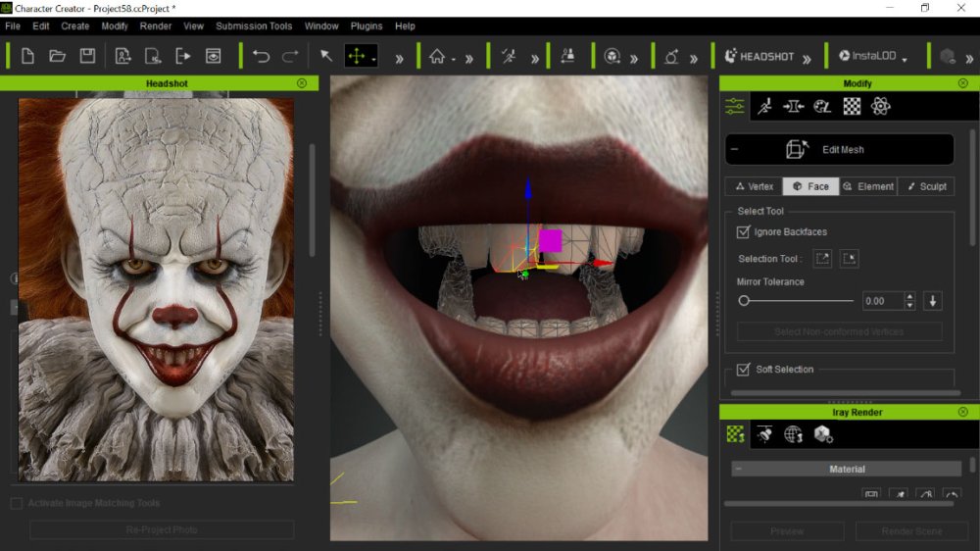
Task: Click the Home view icon
Action: 437,56
